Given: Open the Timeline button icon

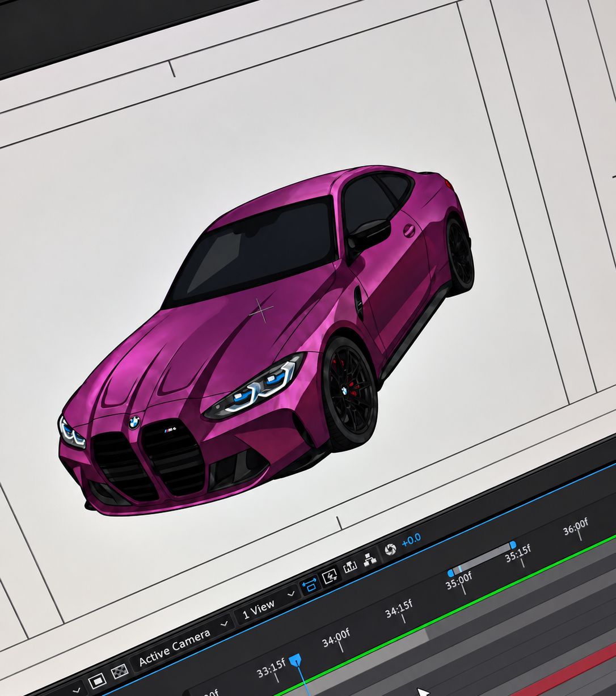Looking at the screenshot, I should click(350, 566).
